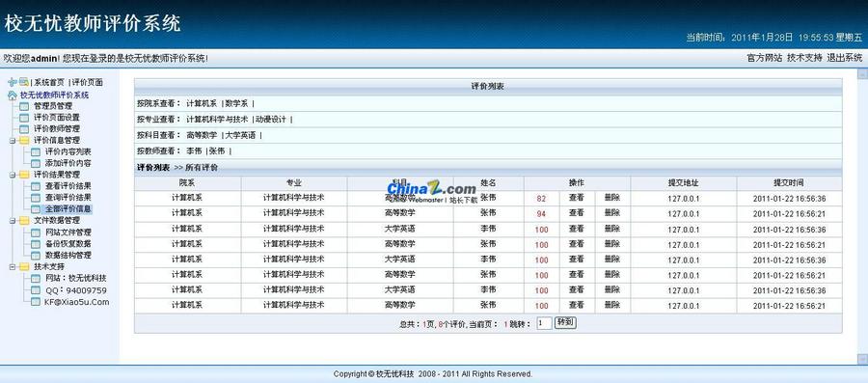Filter by subject 高等数学 in the 按科目查看 row
Viewport: 868px width, 383px height.
click(x=202, y=135)
